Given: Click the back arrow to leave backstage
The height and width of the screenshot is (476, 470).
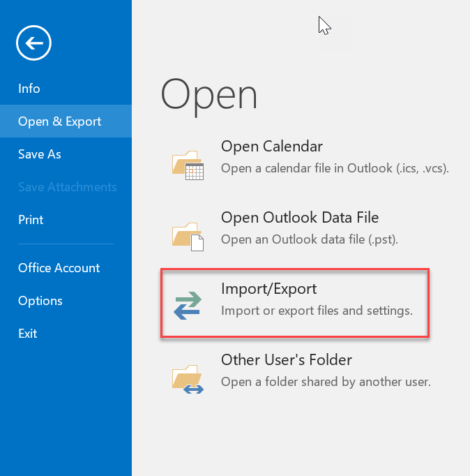Looking at the screenshot, I should click(x=34, y=44).
